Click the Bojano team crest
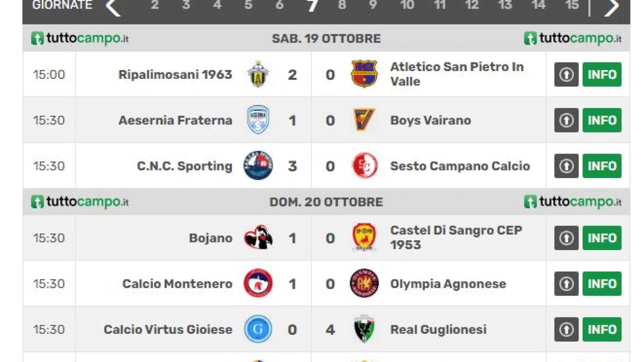The image size is (644, 362). coord(258,238)
